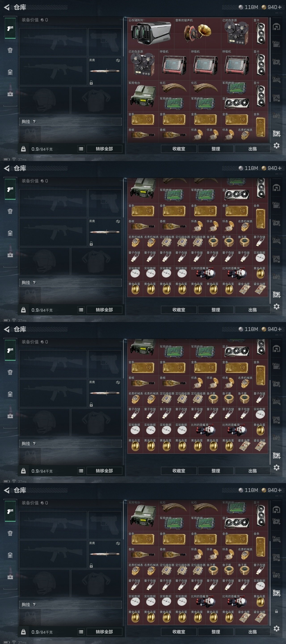Switch to the main warehouse arch tab

(276, 27)
